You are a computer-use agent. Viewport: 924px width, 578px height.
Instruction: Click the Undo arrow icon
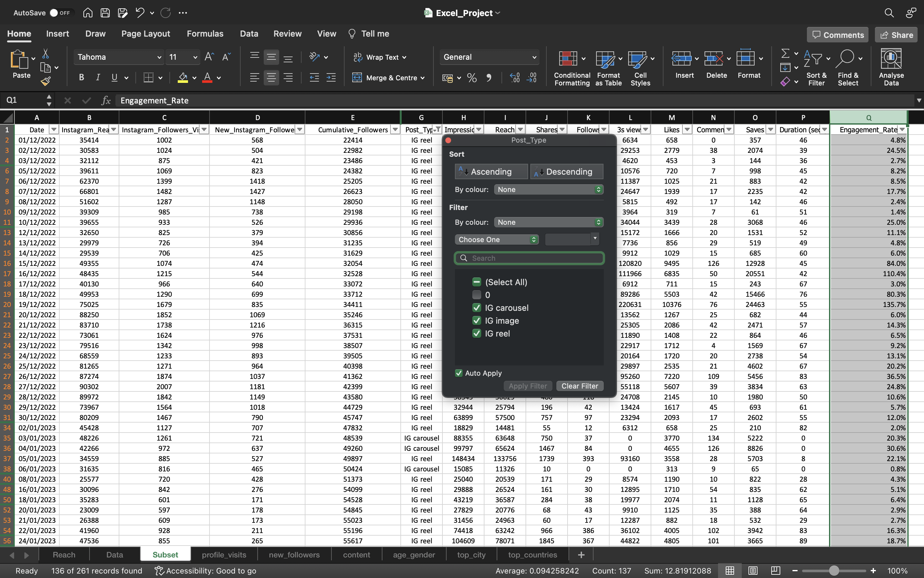140,13
